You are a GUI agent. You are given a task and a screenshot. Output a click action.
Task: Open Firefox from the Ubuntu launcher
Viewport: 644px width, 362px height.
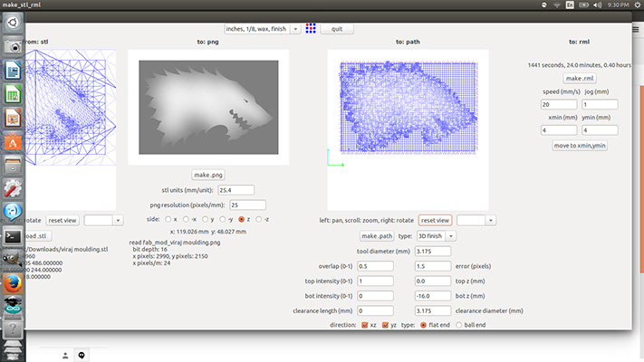click(x=13, y=283)
